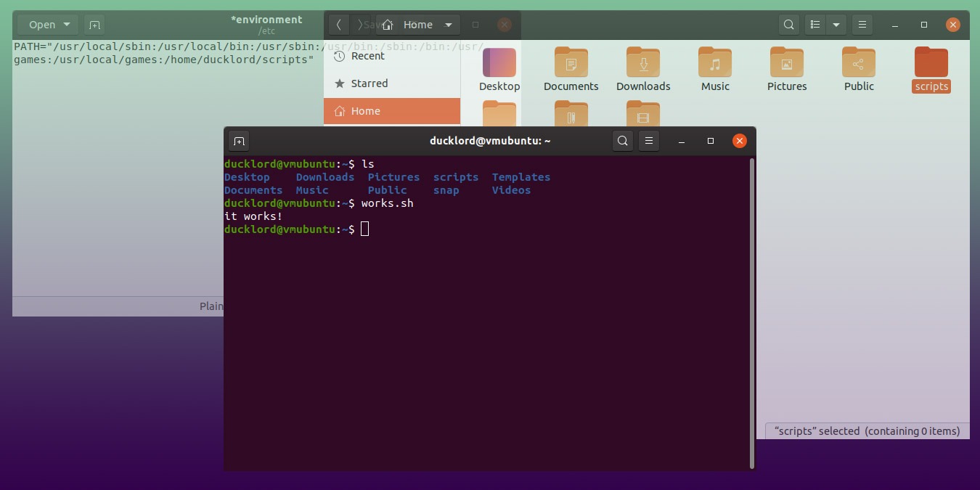Screen dimensions: 980x490
Task: Click the terminal search icon
Action: pyautogui.click(x=622, y=142)
